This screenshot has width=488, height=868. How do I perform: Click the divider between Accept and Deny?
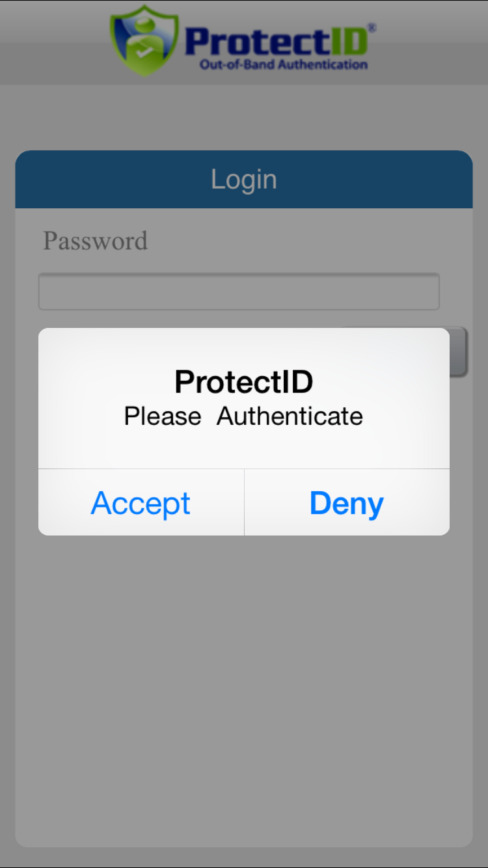(x=244, y=502)
